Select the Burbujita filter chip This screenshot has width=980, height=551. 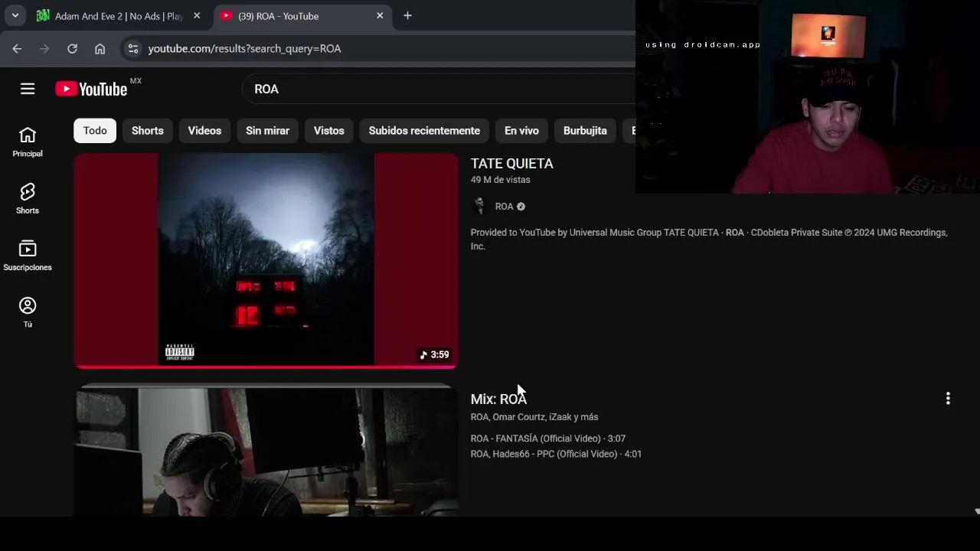coord(585,130)
